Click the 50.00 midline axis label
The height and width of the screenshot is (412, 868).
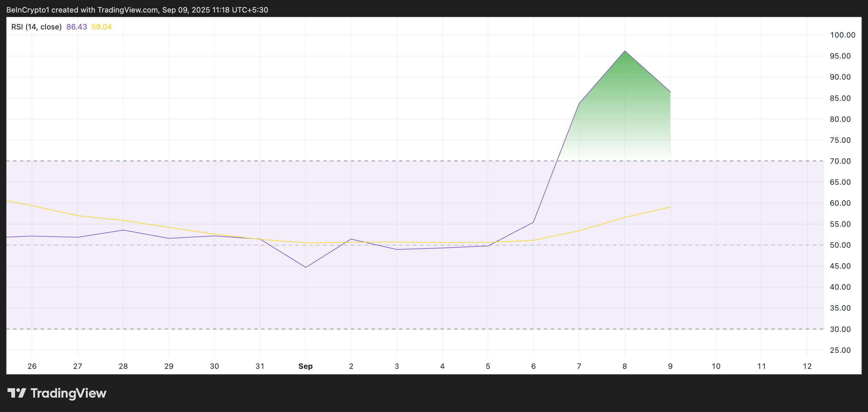(840, 245)
